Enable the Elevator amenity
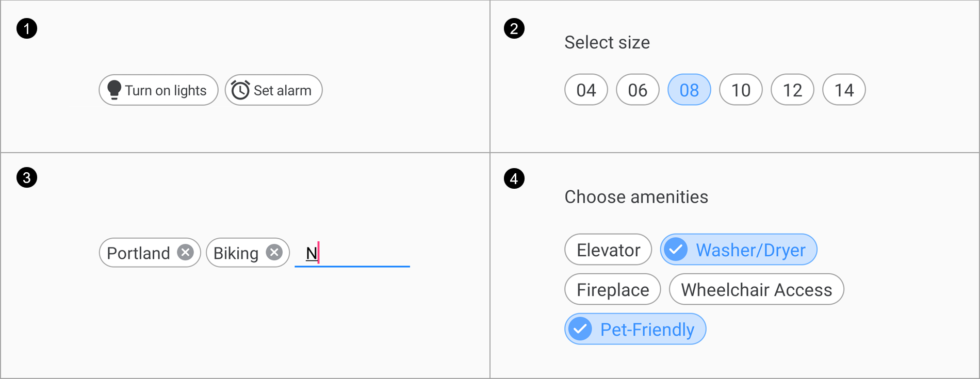The width and height of the screenshot is (980, 379). [x=608, y=250]
